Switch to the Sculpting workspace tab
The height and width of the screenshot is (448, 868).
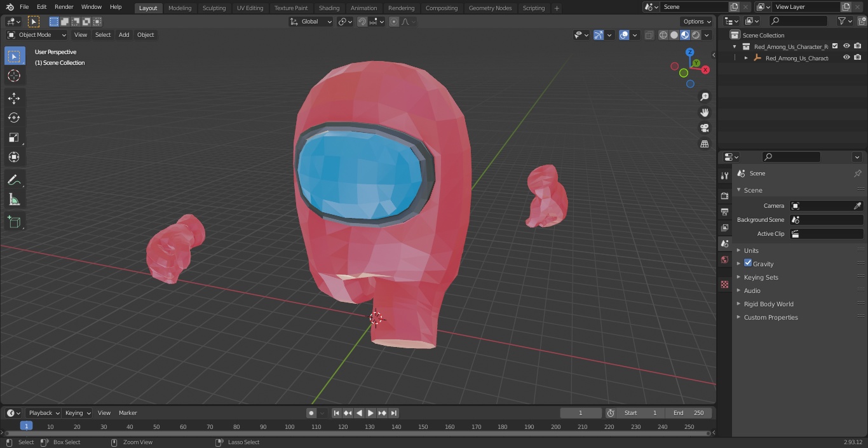[214, 8]
